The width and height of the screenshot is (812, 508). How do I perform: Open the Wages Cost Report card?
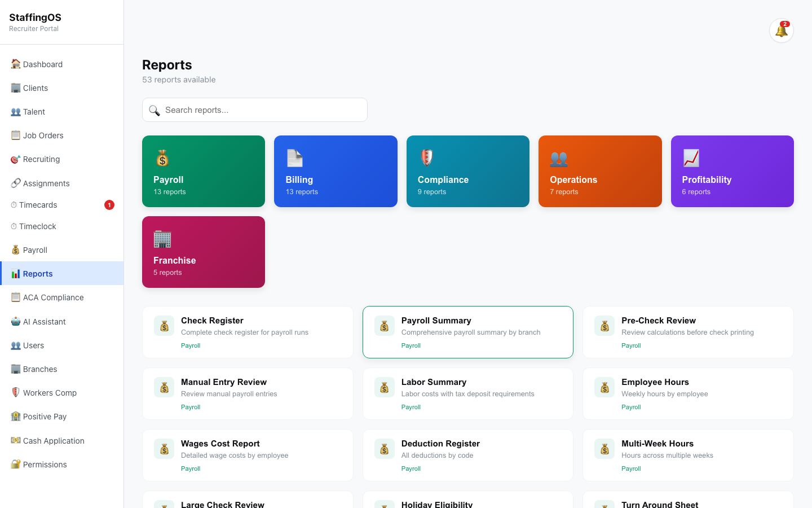(248, 455)
